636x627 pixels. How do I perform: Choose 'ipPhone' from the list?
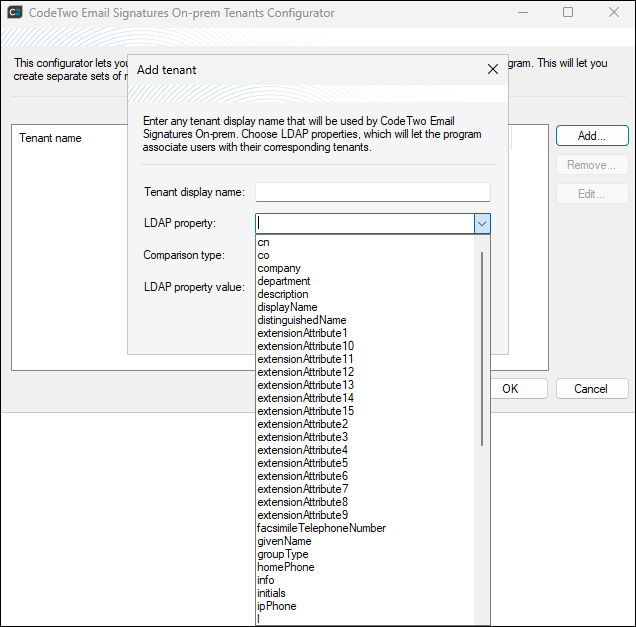(x=277, y=606)
